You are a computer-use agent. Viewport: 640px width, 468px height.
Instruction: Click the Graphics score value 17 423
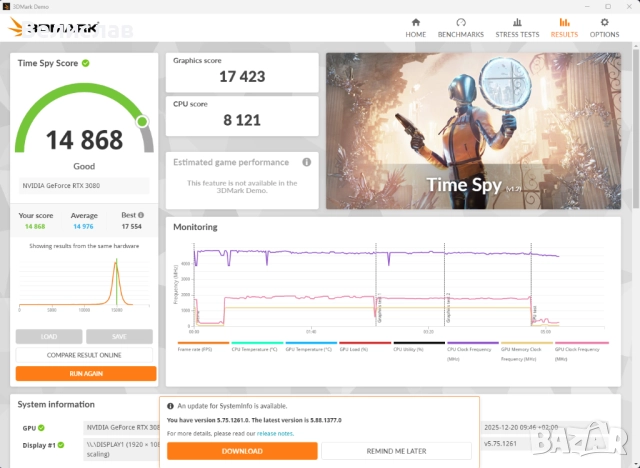pyautogui.click(x=242, y=76)
